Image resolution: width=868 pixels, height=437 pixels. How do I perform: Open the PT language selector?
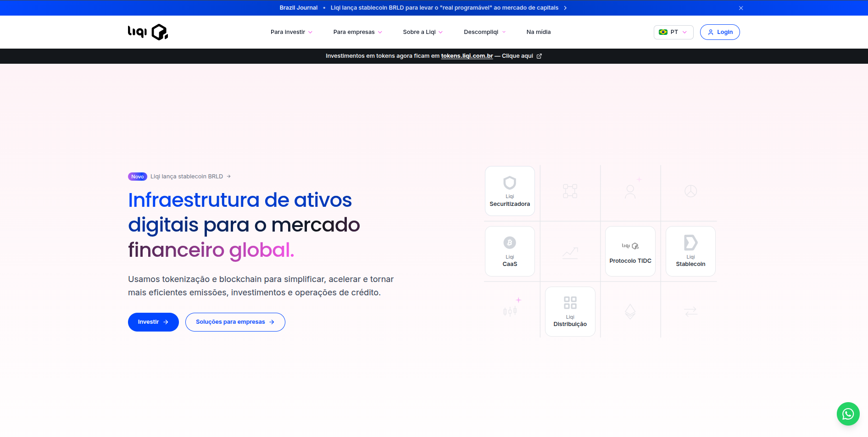click(673, 32)
